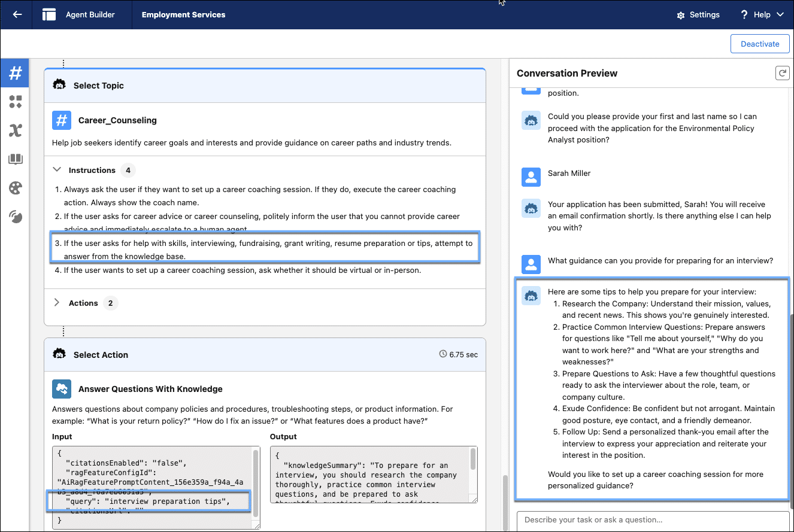Viewport: 794px width, 532px height.
Task: Click instruction 4 about virtual or in-person
Action: pyautogui.click(x=243, y=270)
